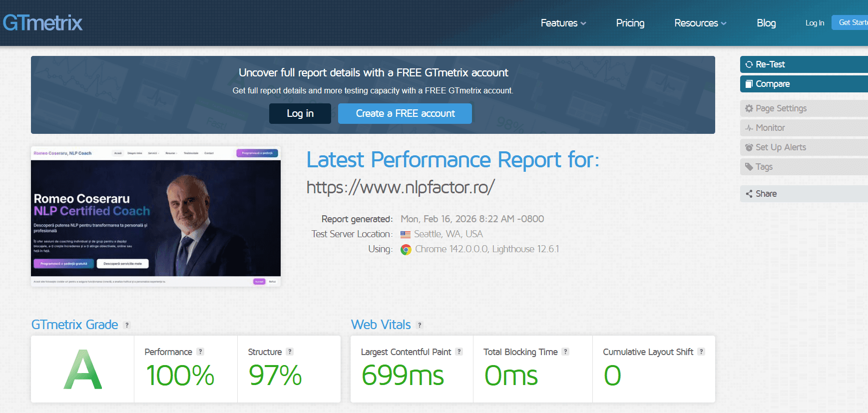
Task: Click the Monitor label text
Action: (x=770, y=128)
